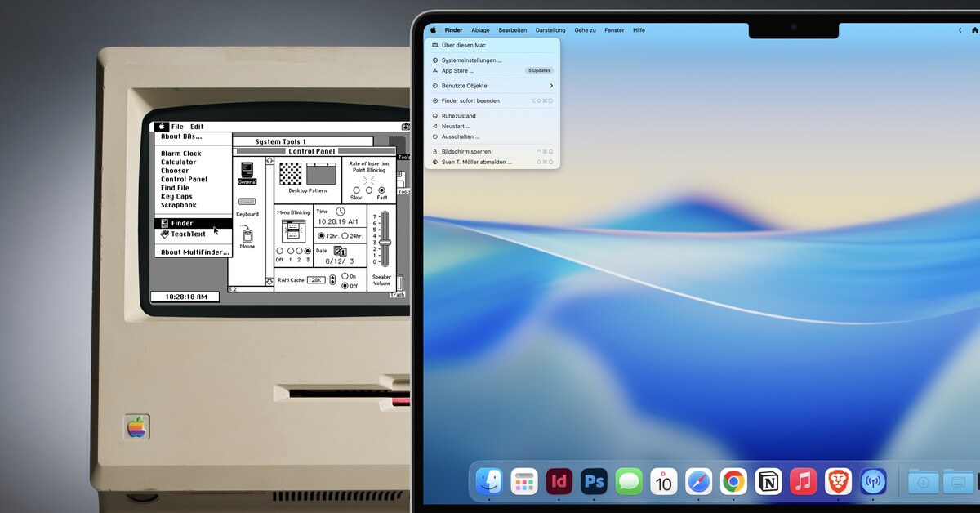Screen dimensions: 980x513
Task: Open the Hilfe menu
Action: pos(639,30)
